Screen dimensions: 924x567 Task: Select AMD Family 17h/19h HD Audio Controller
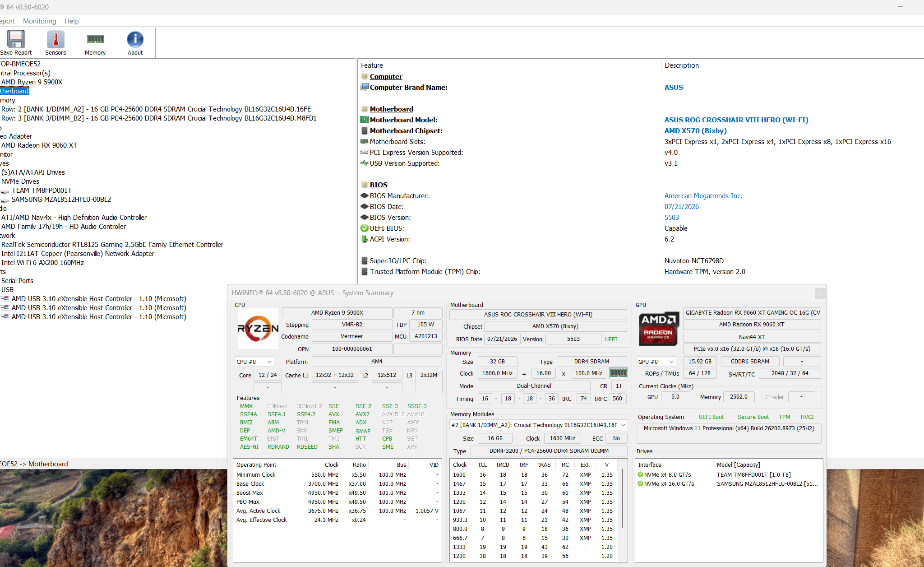coord(64,226)
